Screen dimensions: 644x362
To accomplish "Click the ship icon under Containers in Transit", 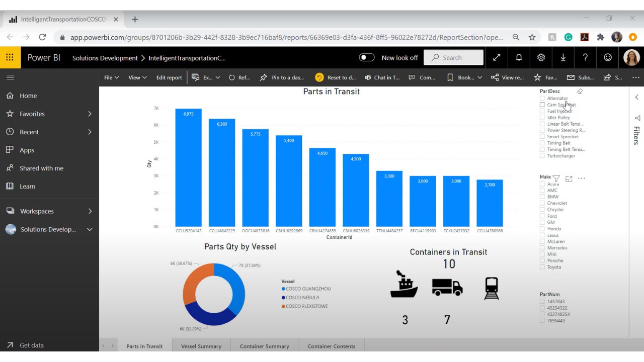I will (x=404, y=285).
